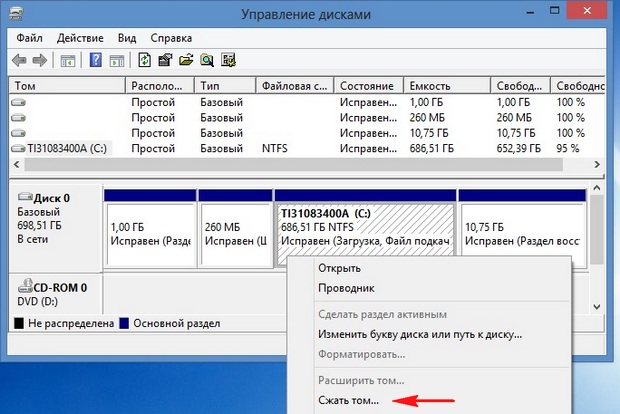
Task: Click the Disk Management app icon in title bar
Action: click(17, 13)
